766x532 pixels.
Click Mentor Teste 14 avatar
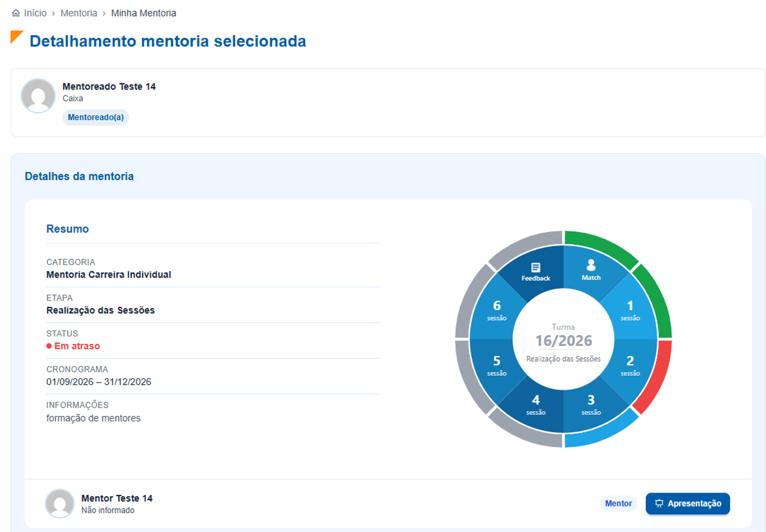tap(60, 504)
